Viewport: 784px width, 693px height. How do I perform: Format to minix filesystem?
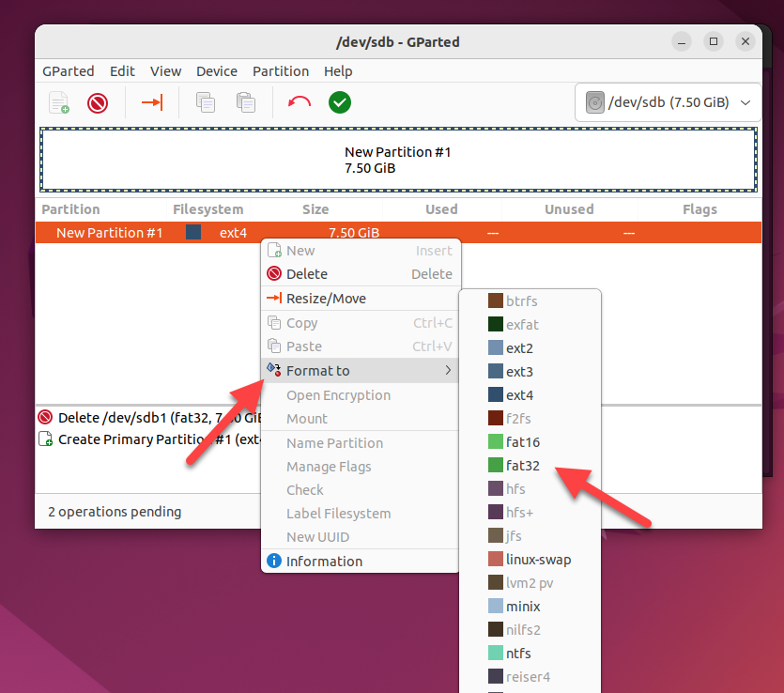coord(530,607)
